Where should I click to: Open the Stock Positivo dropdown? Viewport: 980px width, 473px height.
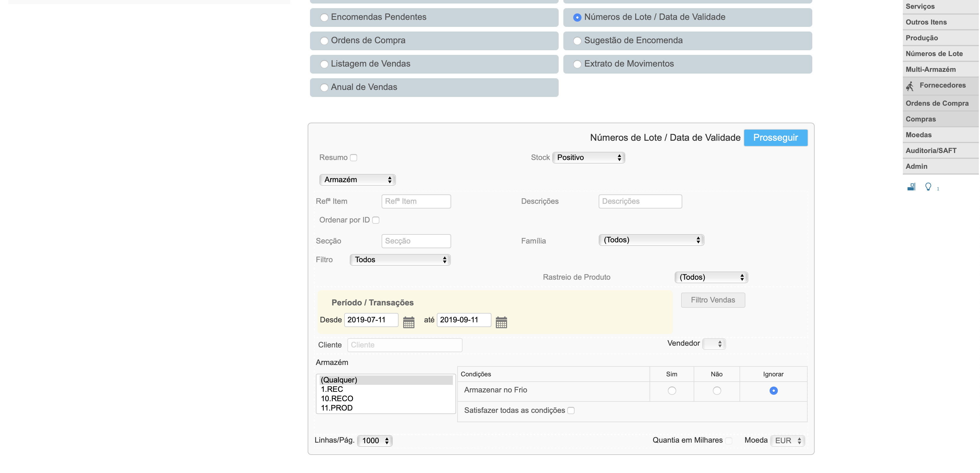click(588, 157)
